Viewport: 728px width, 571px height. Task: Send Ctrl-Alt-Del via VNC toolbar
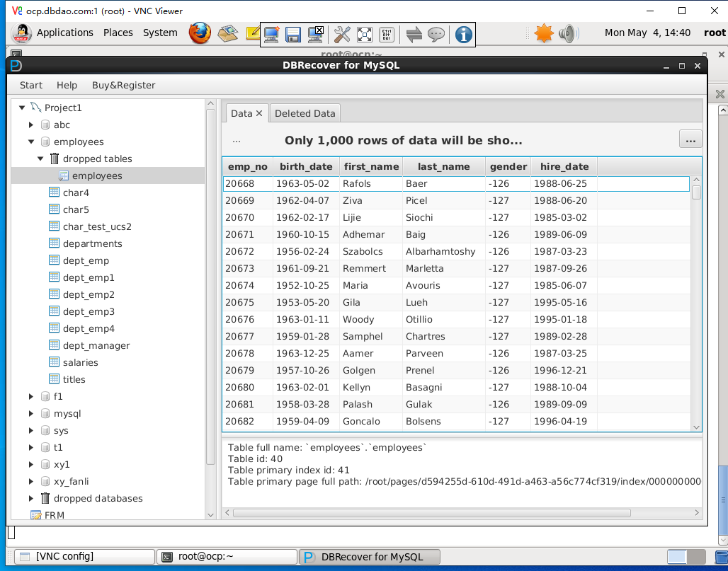point(387,34)
